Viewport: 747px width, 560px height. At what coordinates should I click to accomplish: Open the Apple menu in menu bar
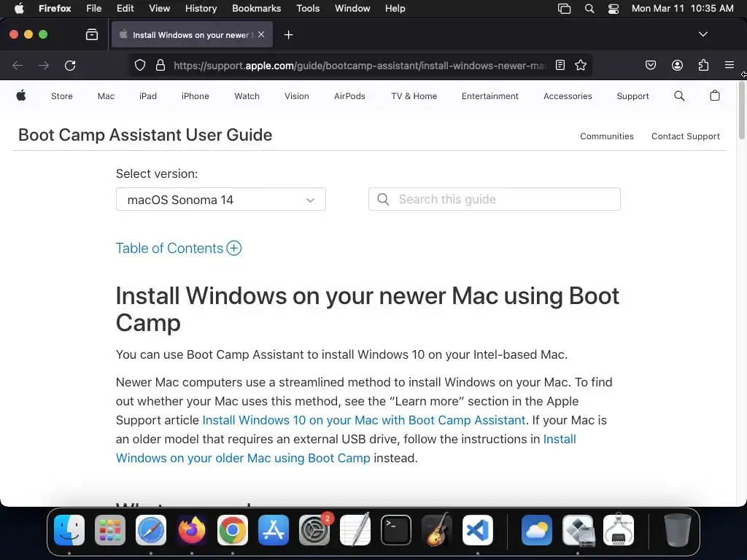(19, 8)
